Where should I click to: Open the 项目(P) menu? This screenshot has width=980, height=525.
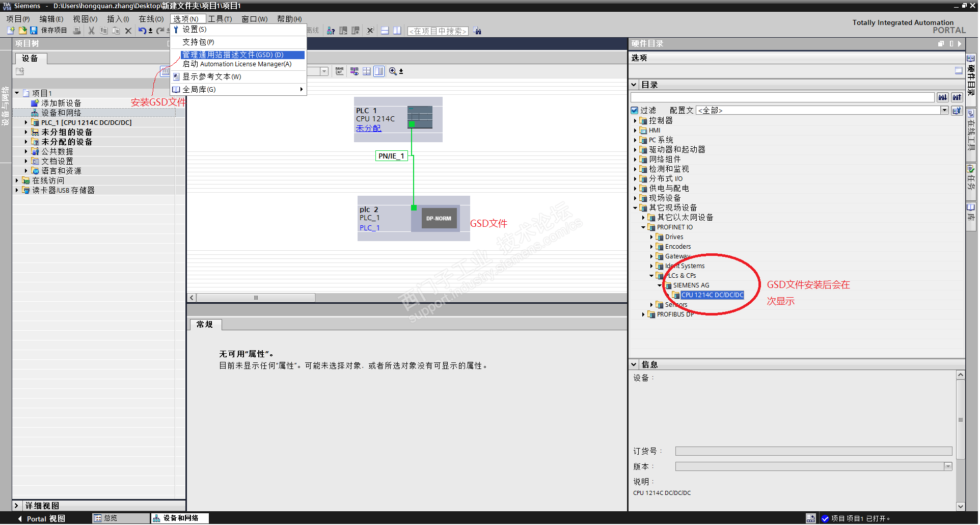point(18,19)
